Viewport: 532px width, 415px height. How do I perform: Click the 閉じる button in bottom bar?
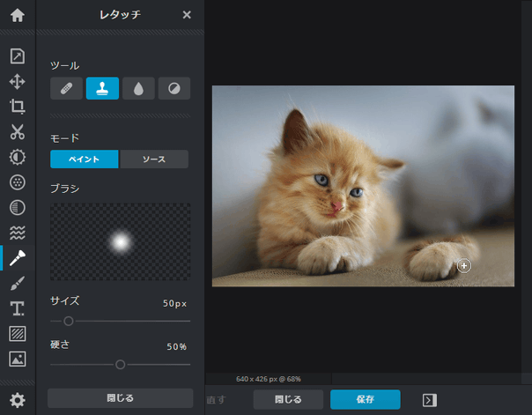(x=288, y=399)
